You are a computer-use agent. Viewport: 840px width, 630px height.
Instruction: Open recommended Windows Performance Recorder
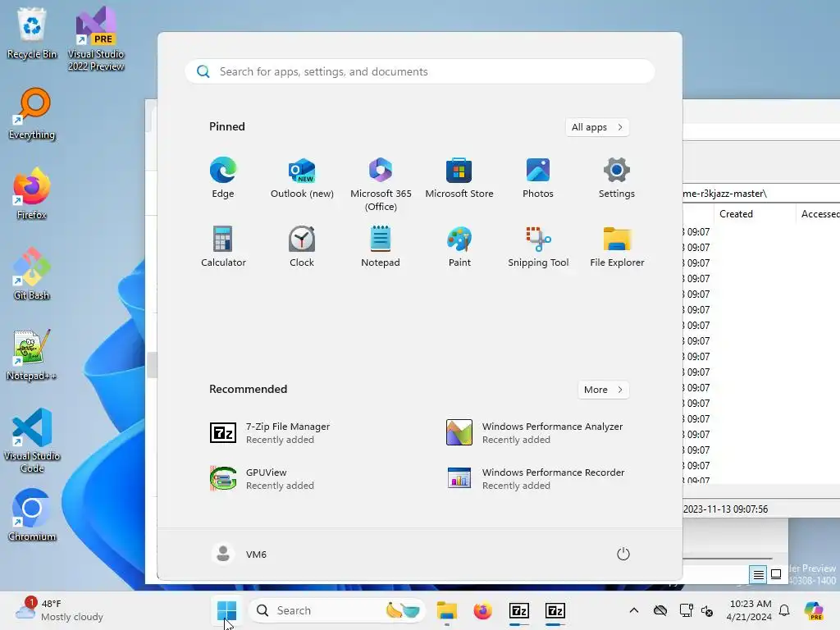tap(537, 478)
